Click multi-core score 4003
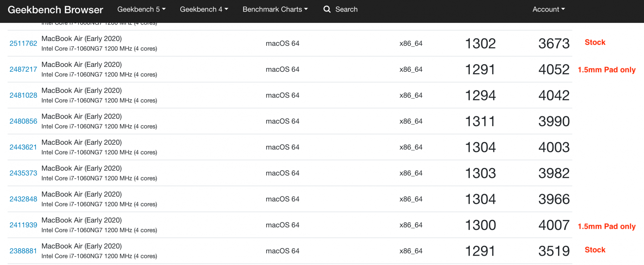Screen dimensions: 644x265 point(554,147)
